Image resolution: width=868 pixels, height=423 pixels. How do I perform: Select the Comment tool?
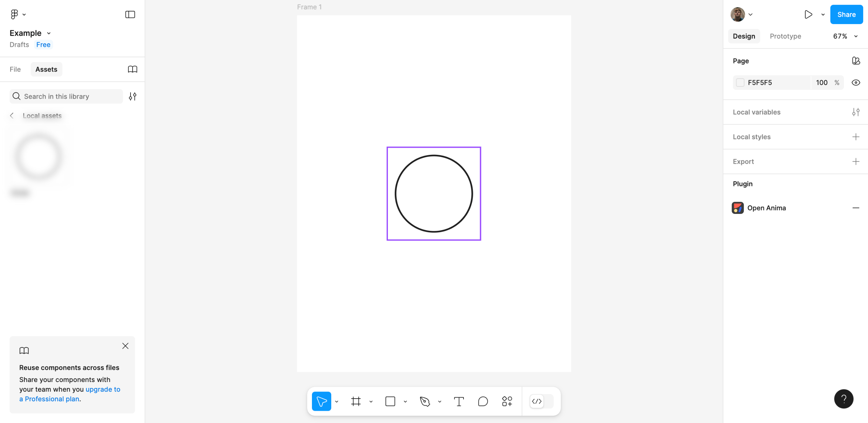pyautogui.click(x=483, y=401)
